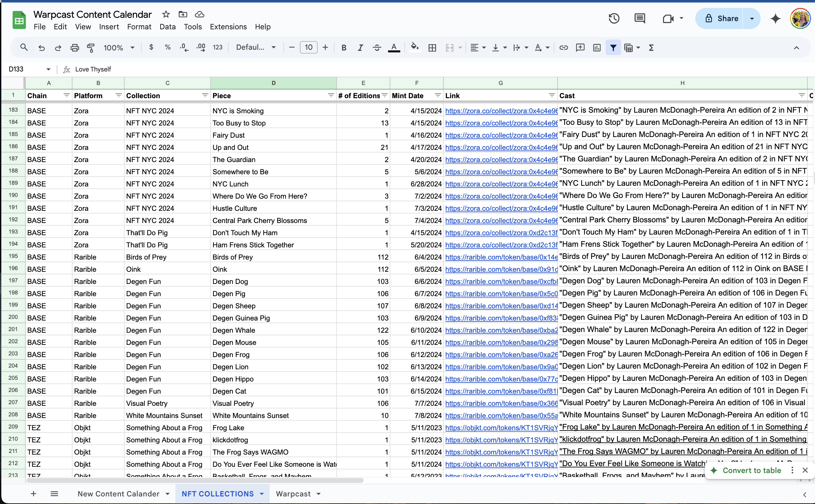Image resolution: width=815 pixels, height=504 pixels.
Task: Open the Extensions menu
Action: [x=228, y=27]
